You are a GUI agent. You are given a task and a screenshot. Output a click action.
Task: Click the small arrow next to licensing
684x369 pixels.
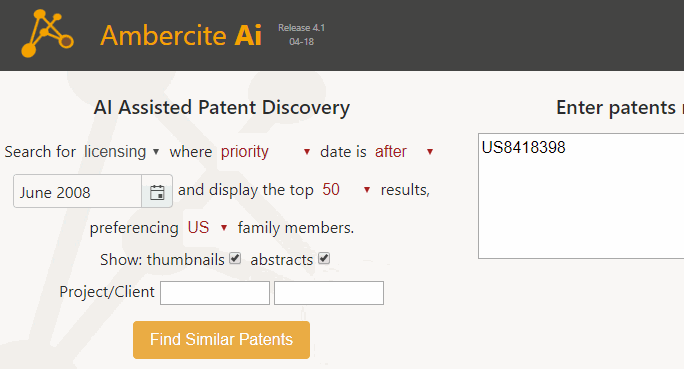pos(156,152)
